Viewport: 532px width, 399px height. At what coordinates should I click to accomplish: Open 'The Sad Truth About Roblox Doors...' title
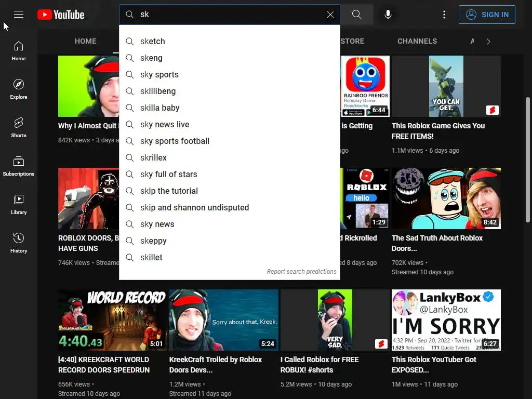click(x=437, y=243)
